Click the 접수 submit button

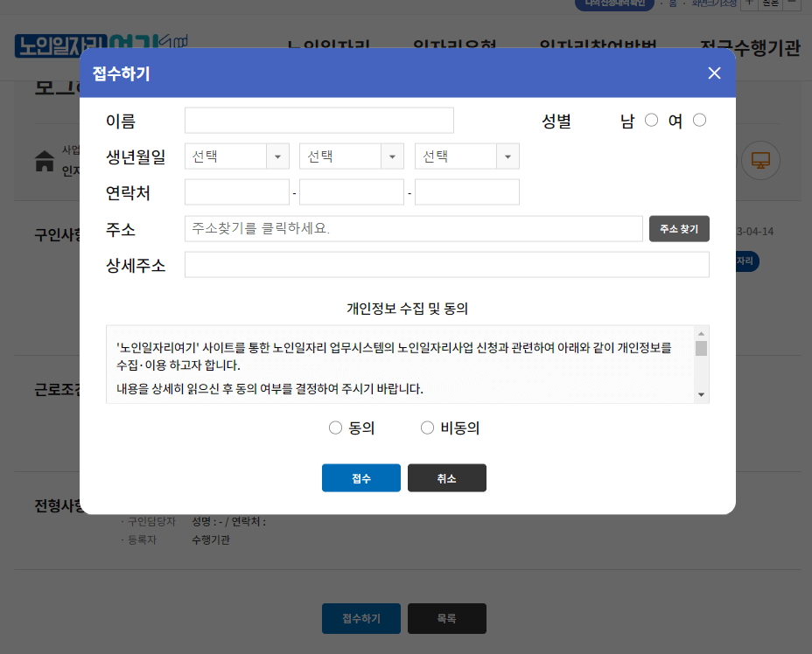pos(360,477)
